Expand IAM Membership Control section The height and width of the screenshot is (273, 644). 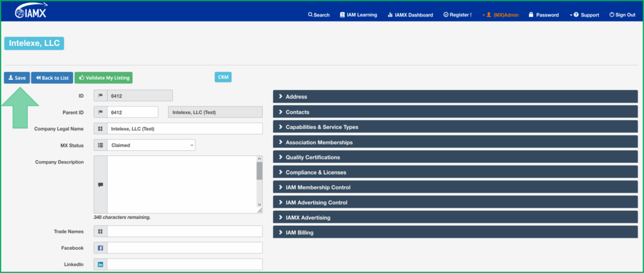455,187
